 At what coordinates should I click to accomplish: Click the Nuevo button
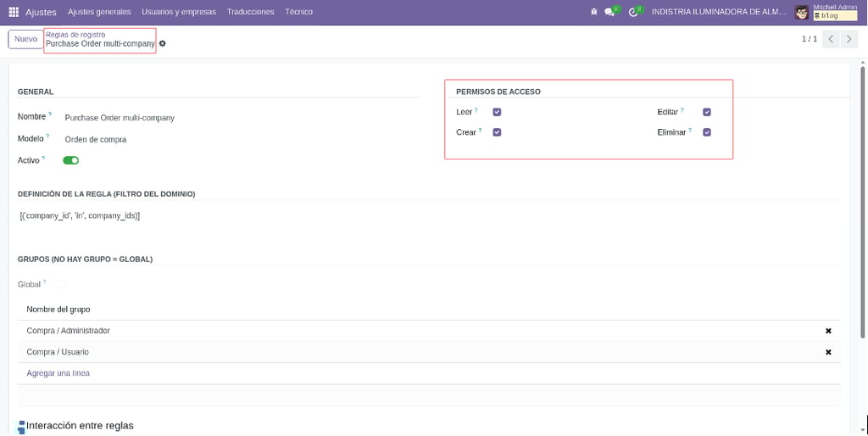(x=25, y=39)
